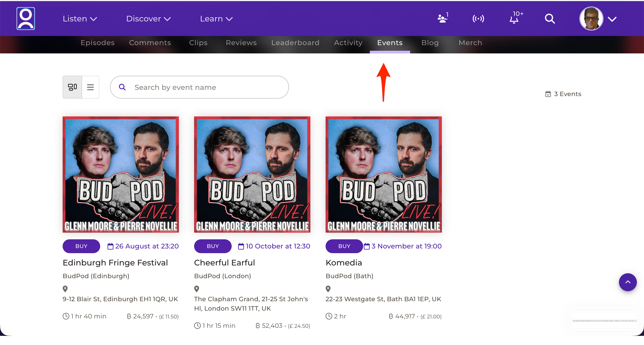Click the BudPod (Bath) subtitle
The width and height of the screenshot is (644, 345).
(350, 276)
